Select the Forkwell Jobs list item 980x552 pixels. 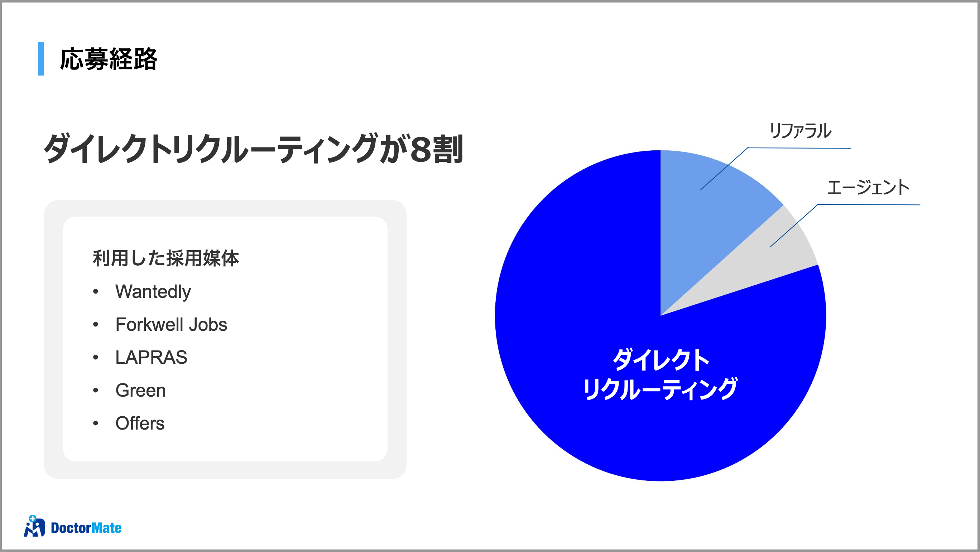[171, 324]
